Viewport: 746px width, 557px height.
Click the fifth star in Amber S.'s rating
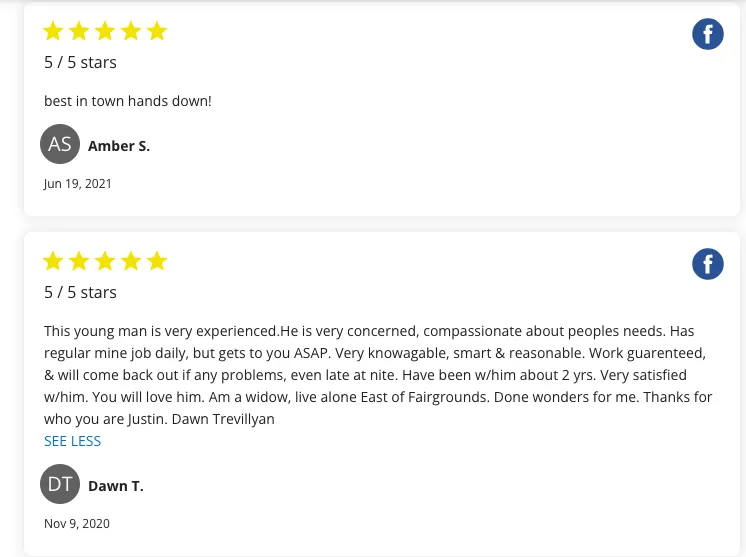tap(157, 32)
